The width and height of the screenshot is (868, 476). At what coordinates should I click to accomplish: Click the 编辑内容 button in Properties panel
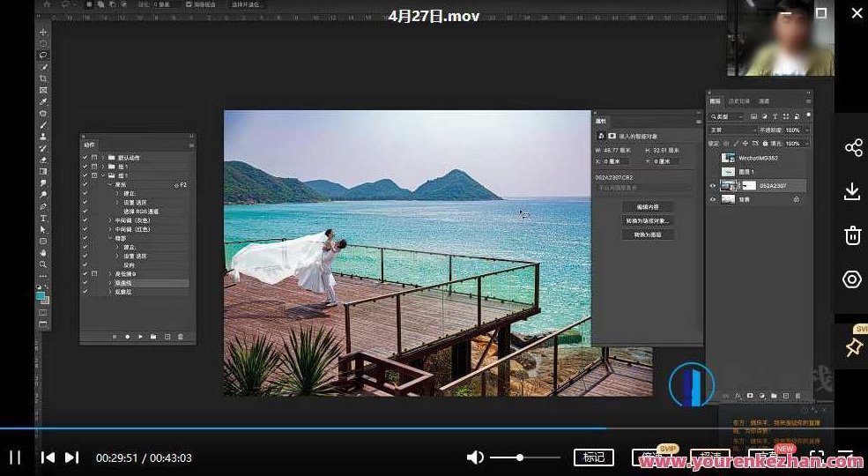click(x=648, y=206)
